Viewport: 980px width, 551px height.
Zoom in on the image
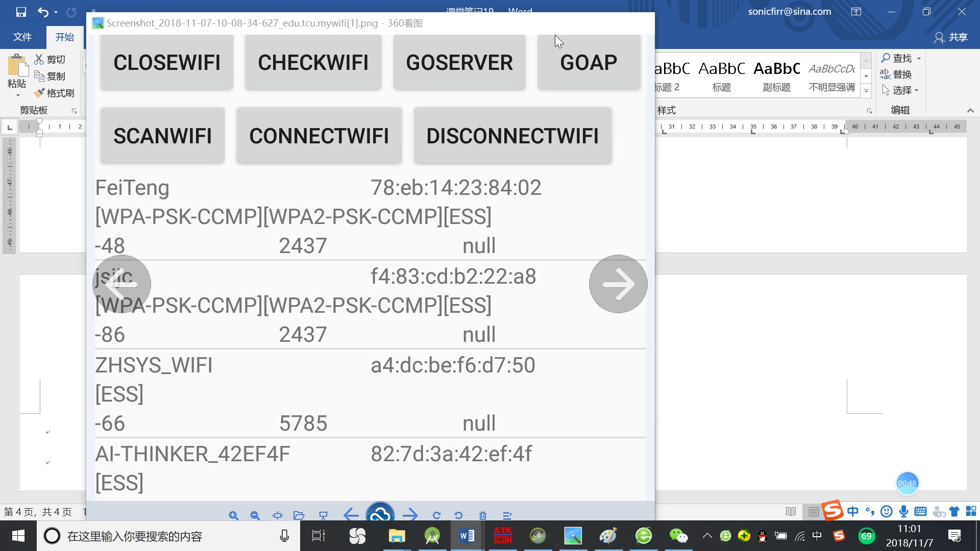click(234, 515)
